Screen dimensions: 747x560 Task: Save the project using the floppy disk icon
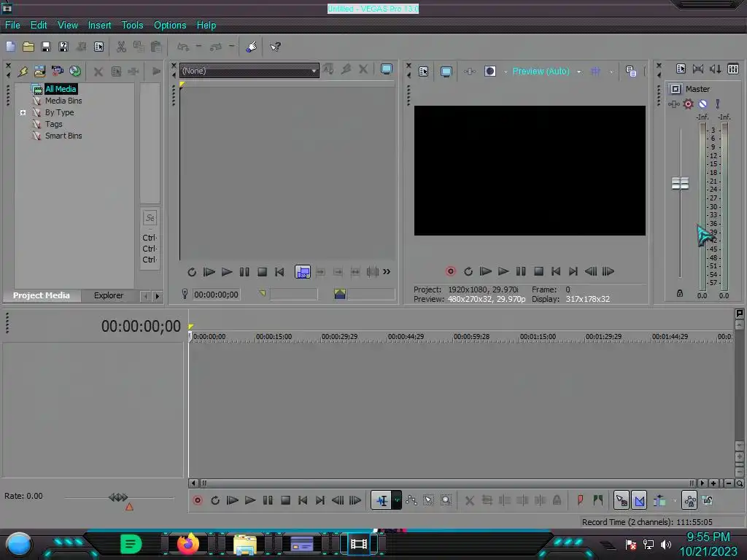pyautogui.click(x=46, y=46)
